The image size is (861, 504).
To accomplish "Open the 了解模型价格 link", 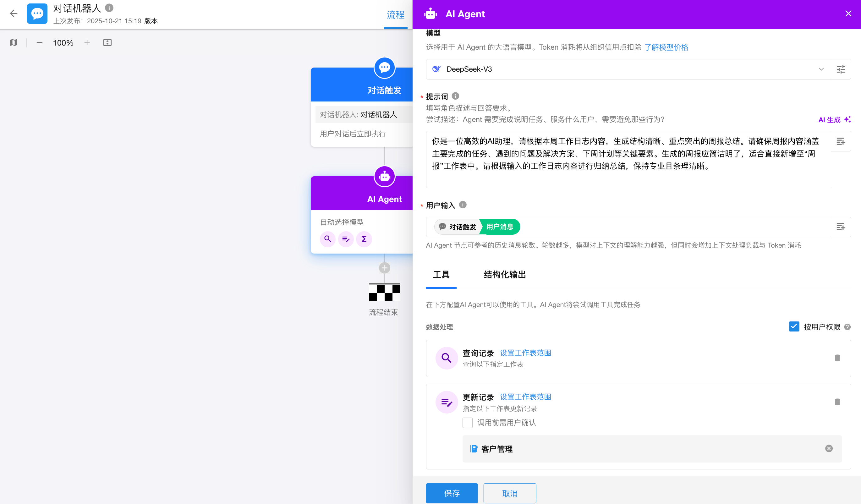I will click(x=666, y=47).
